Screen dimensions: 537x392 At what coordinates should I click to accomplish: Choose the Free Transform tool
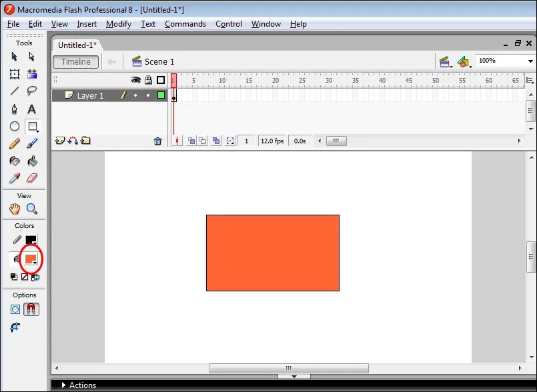tap(15, 74)
